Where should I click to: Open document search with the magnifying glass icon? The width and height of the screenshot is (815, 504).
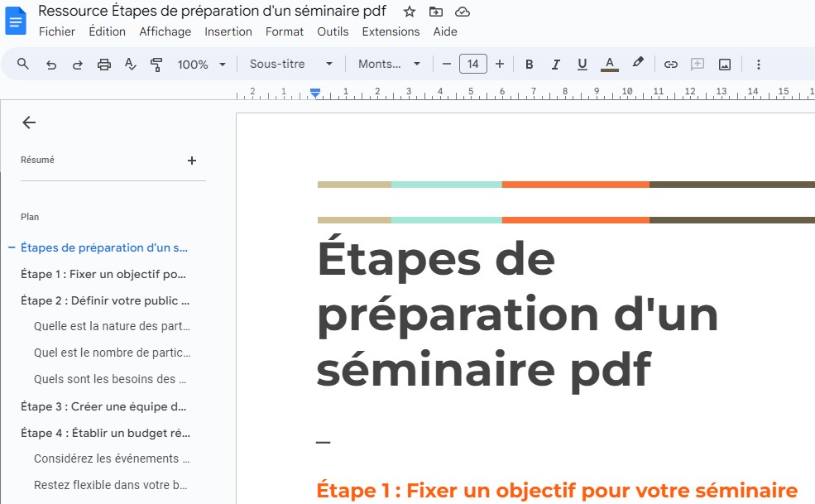tap(22, 64)
